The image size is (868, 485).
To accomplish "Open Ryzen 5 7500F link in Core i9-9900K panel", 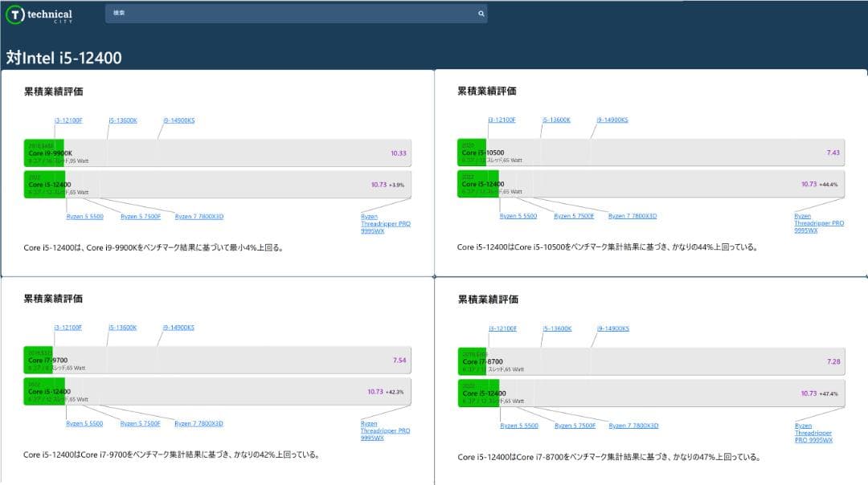I will 141,216.
